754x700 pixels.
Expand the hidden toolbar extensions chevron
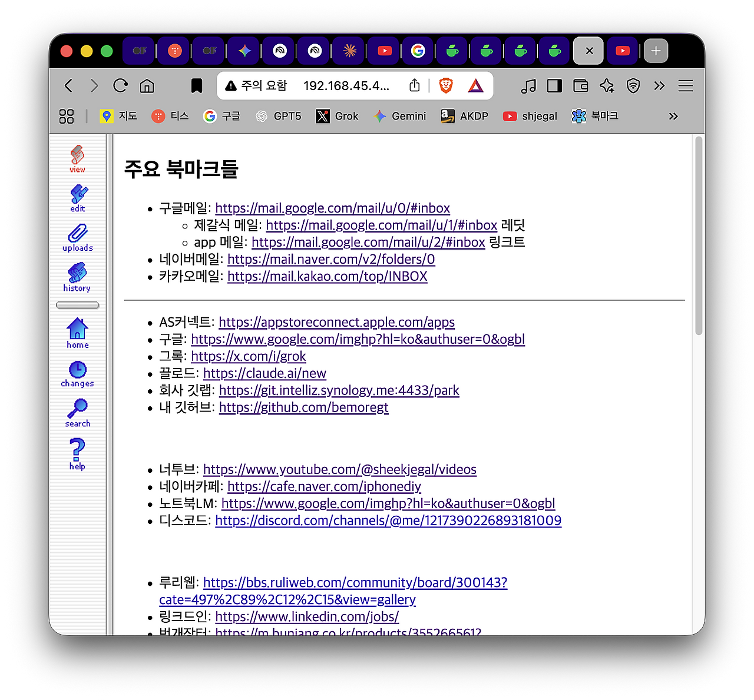point(659,86)
